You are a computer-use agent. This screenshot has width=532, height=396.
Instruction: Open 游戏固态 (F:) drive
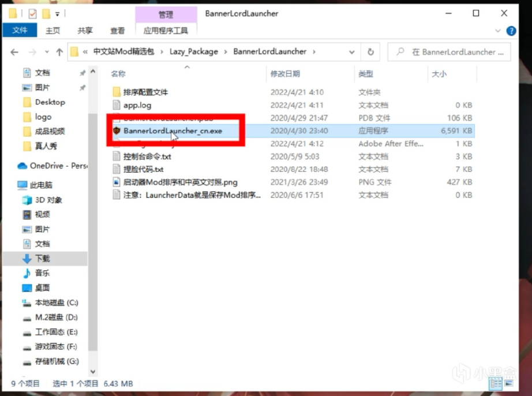pos(56,346)
